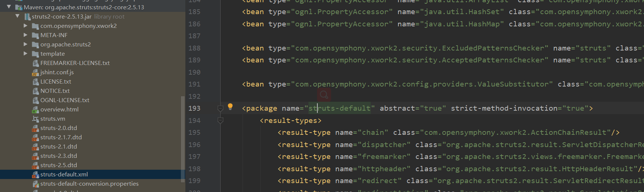Collapse the Maven struts2-core:2.5.13 library node
Image resolution: width=644 pixels, height=192 pixels.
9,7
